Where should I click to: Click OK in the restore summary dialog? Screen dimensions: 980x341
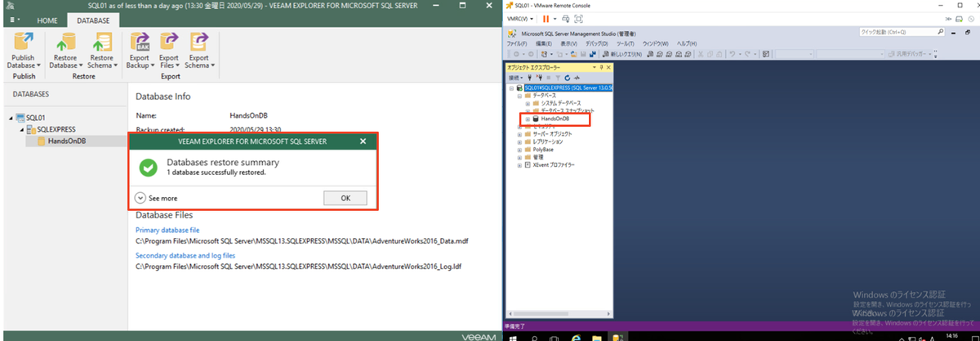tap(345, 198)
